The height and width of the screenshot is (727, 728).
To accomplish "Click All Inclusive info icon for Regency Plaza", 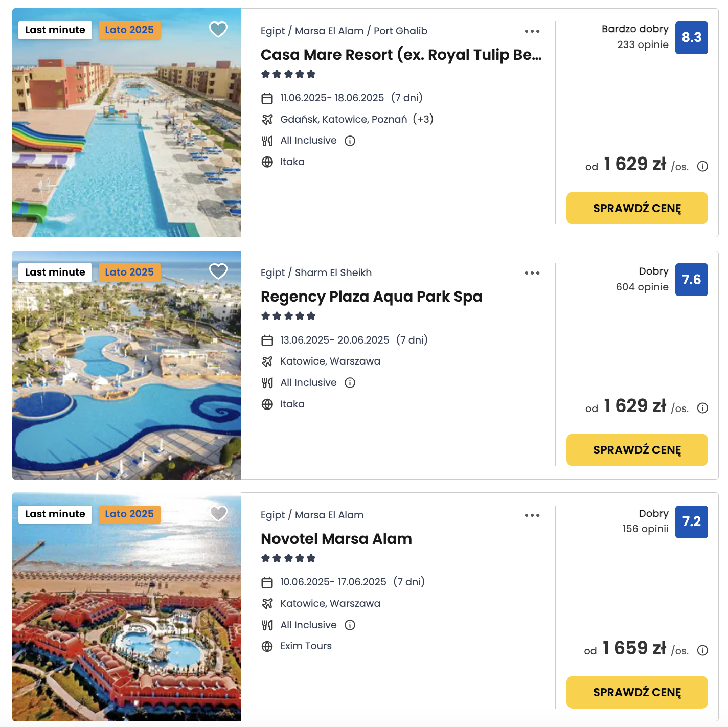I will pyautogui.click(x=350, y=383).
